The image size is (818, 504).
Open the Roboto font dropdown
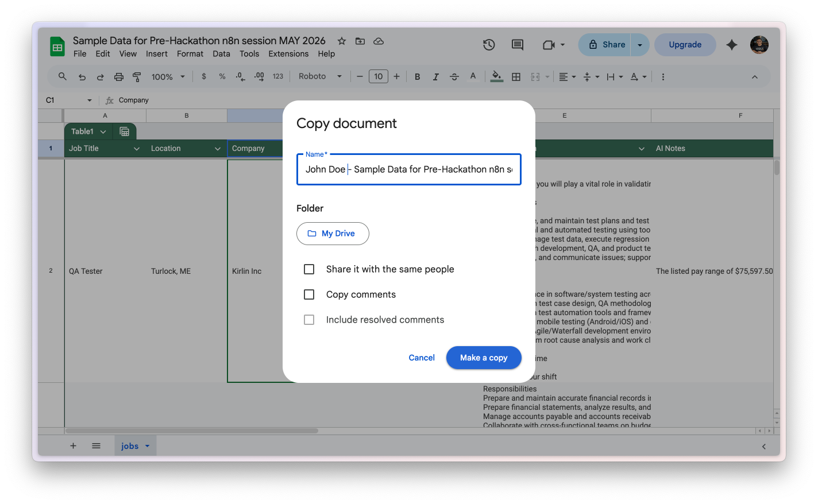320,76
